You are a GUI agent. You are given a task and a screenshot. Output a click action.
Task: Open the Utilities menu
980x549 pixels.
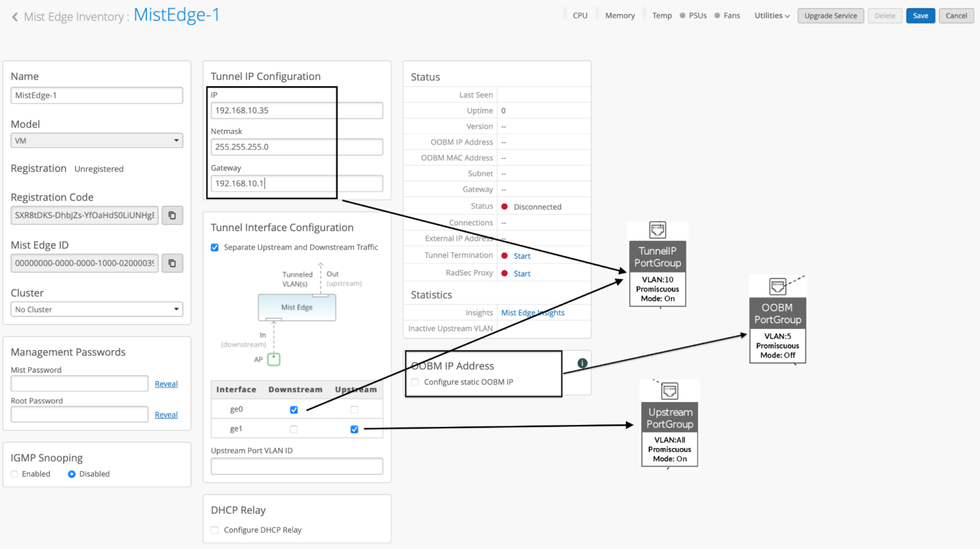click(771, 16)
